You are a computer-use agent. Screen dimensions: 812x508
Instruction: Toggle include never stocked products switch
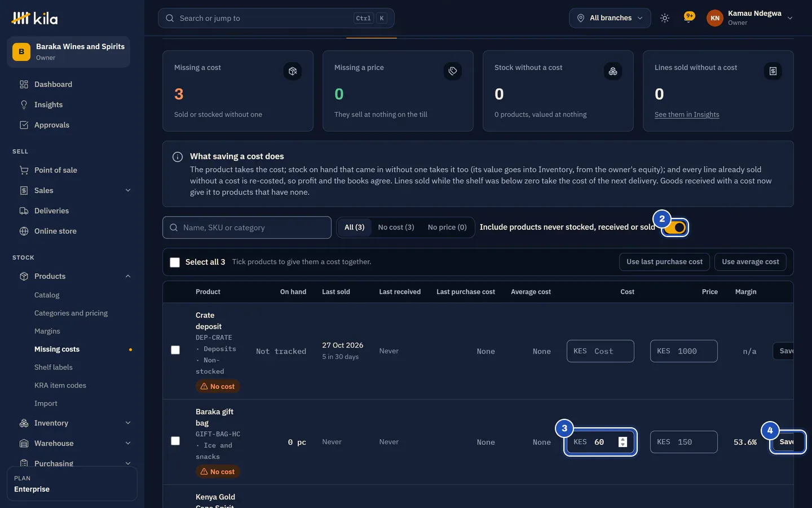click(x=675, y=227)
